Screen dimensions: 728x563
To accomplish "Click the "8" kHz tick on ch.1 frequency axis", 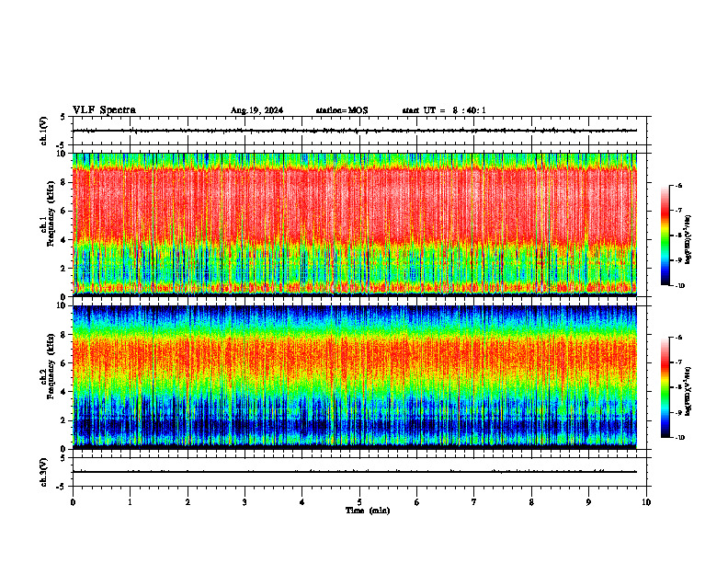I will tap(63, 182).
